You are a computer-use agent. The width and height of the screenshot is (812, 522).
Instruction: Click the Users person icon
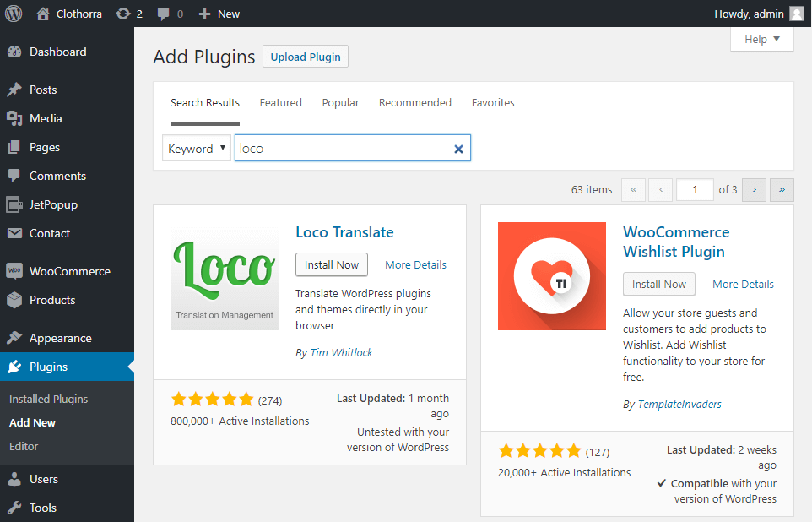[14, 479]
